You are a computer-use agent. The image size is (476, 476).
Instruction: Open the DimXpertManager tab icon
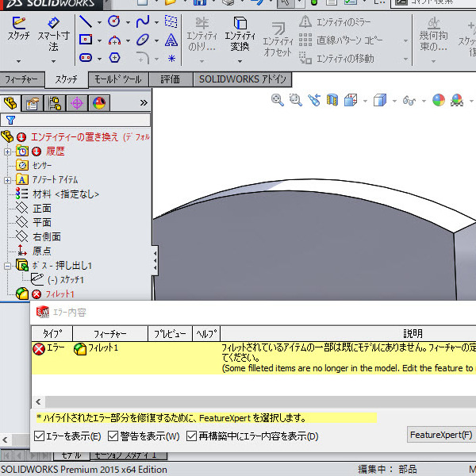[77, 103]
